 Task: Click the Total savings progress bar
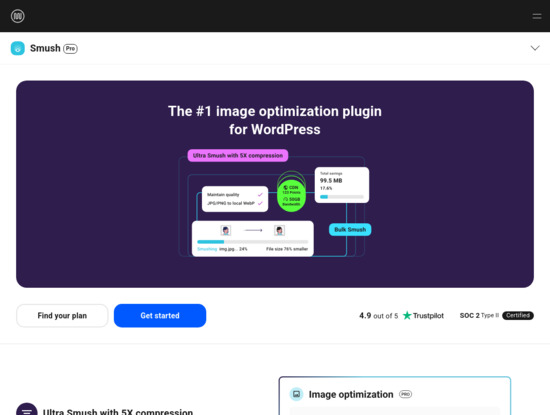coord(342,197)
